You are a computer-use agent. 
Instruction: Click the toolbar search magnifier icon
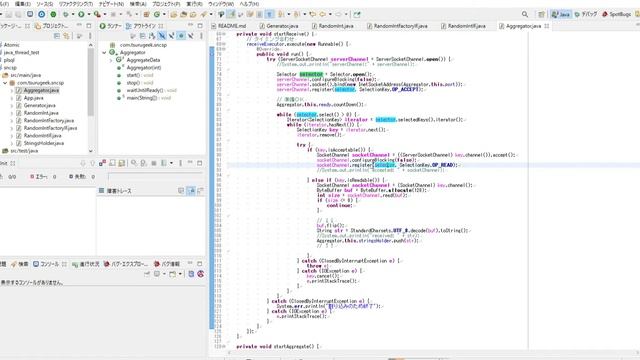point(525,14)
